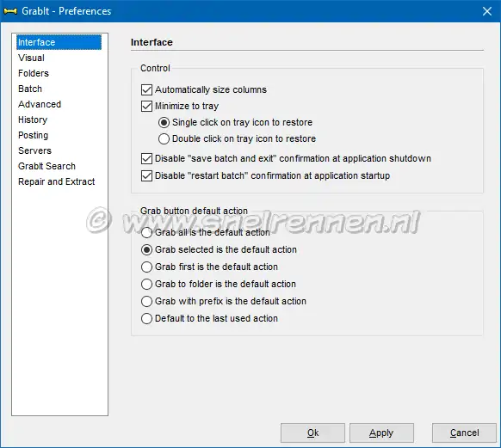
Task: Open the History preferences category
Action: 33,120
